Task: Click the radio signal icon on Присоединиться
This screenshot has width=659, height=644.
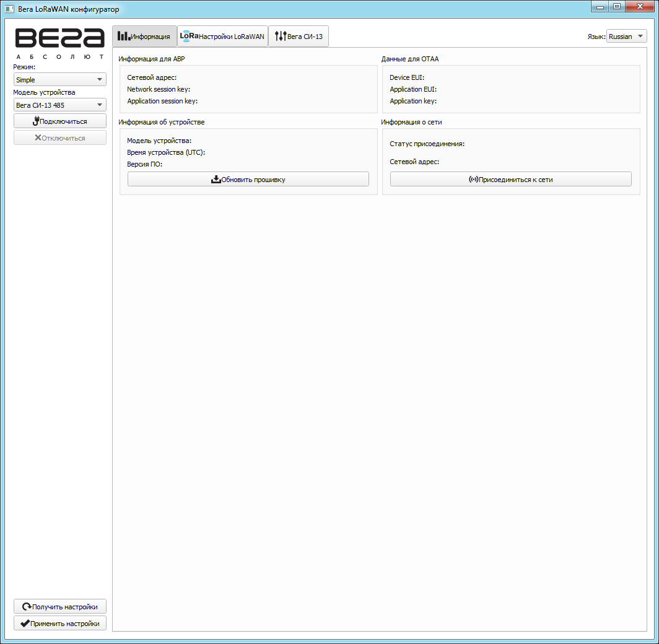Action: pyautogui.click(x=474, y=180)
